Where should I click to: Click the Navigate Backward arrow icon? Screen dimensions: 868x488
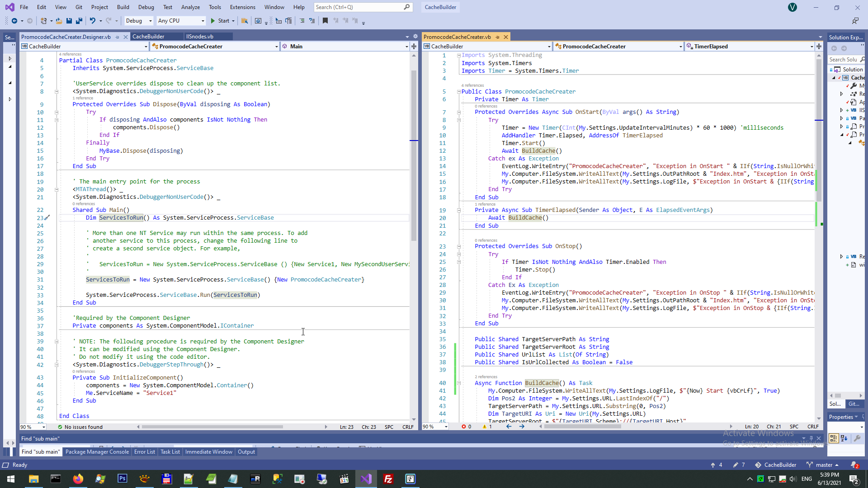[x=14, y=21]
